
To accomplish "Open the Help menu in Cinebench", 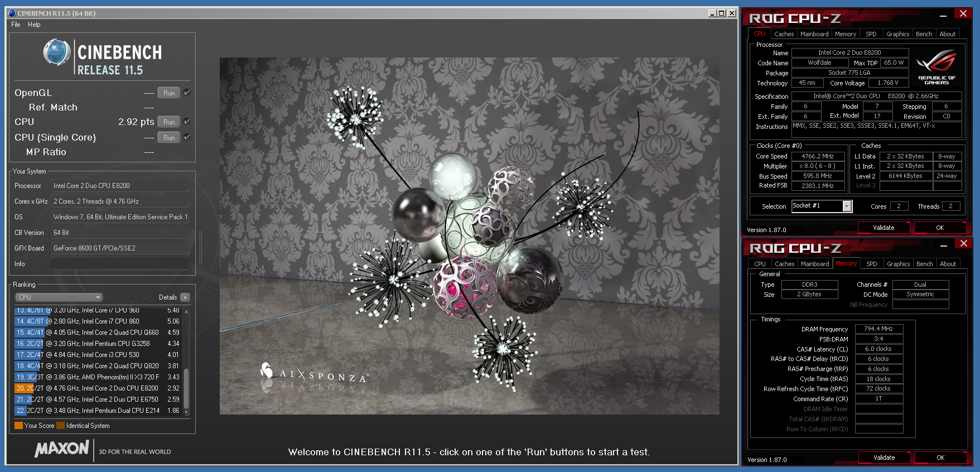I will (x=34, y=25).
